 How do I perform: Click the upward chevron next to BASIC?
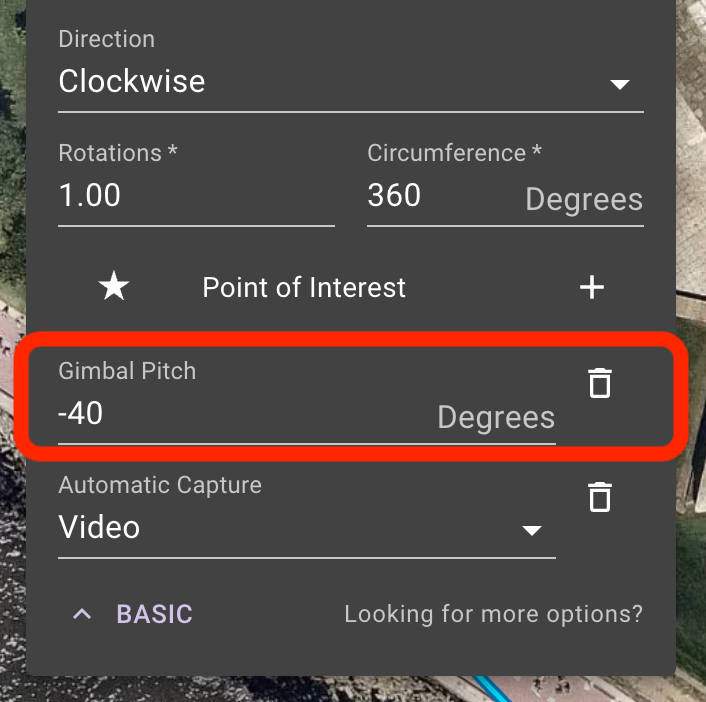[x=82, y=614]
